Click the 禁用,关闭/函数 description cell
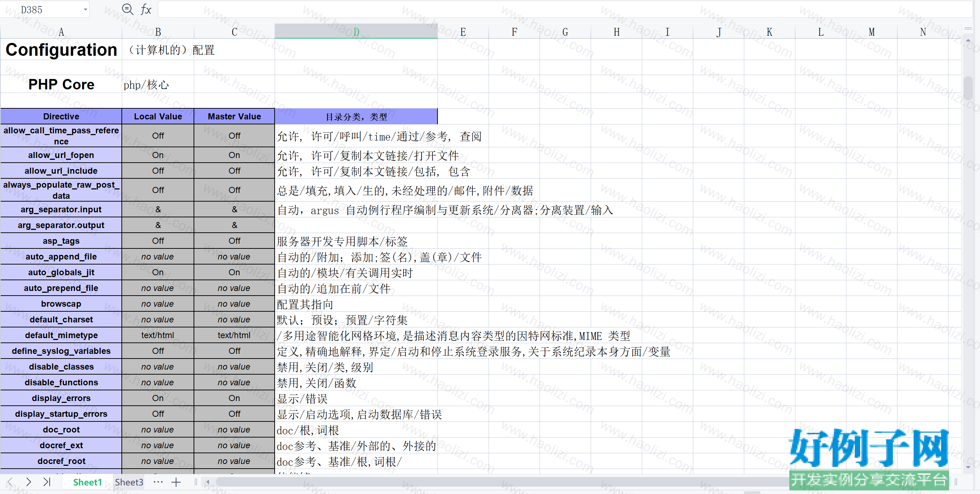The height and width of the screenshot is (494, 980). coord(356,383)
